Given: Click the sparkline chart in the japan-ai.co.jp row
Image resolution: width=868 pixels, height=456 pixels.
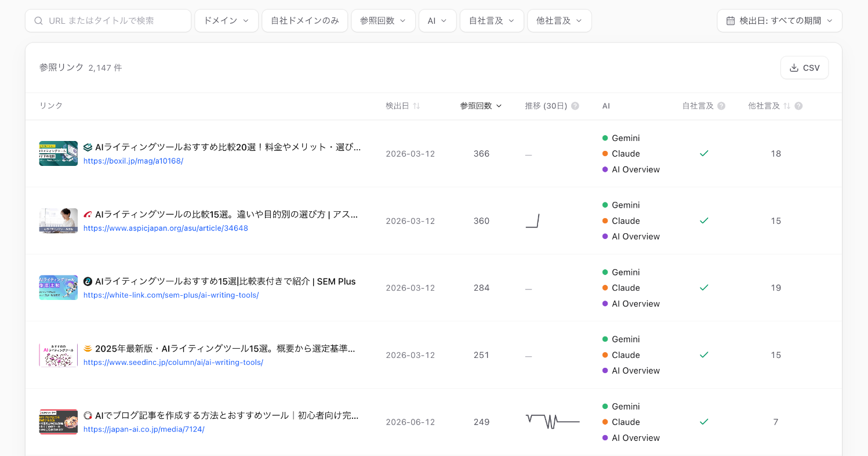Looking at the screenshot, I should [553, 422].
